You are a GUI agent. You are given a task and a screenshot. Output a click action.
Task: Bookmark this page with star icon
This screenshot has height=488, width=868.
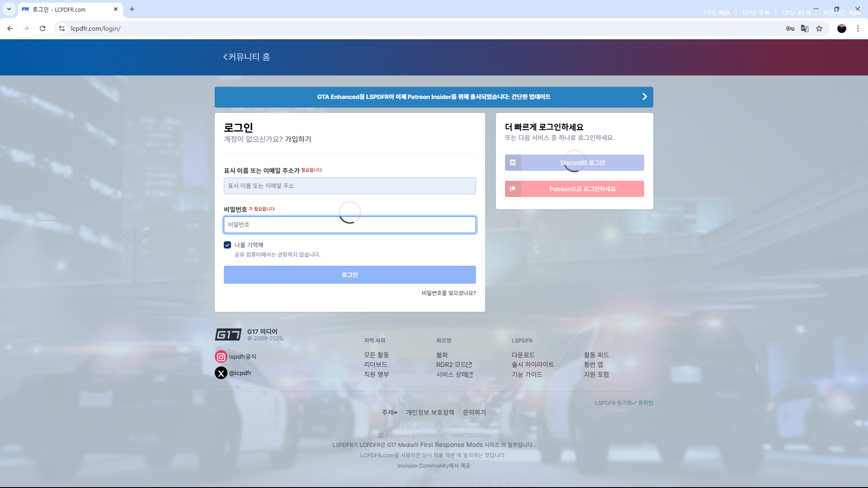[819, 28]
